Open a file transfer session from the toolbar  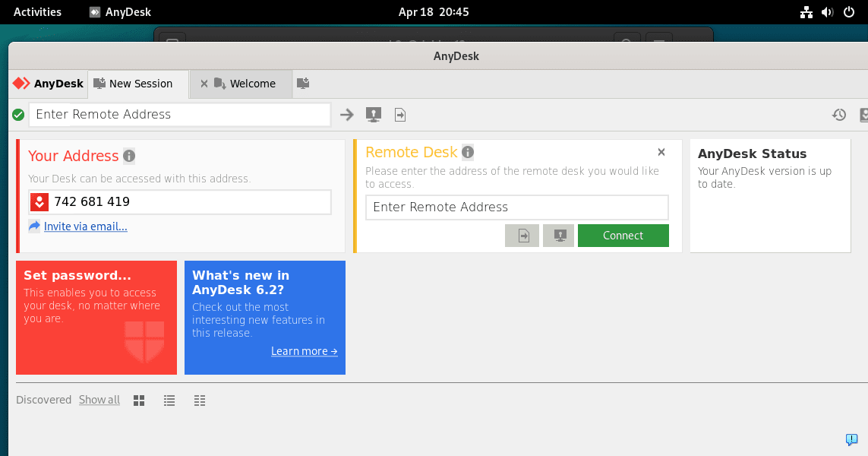[399, 114]
